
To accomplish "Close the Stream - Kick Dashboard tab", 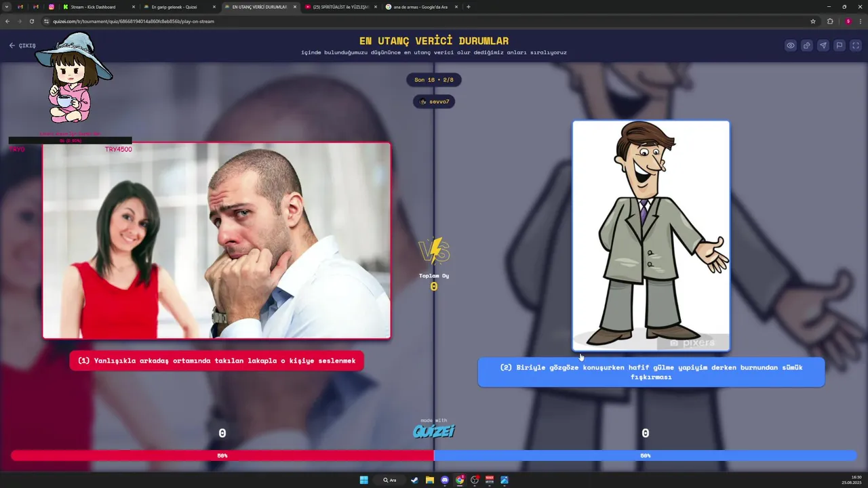I will coord(133,7).
